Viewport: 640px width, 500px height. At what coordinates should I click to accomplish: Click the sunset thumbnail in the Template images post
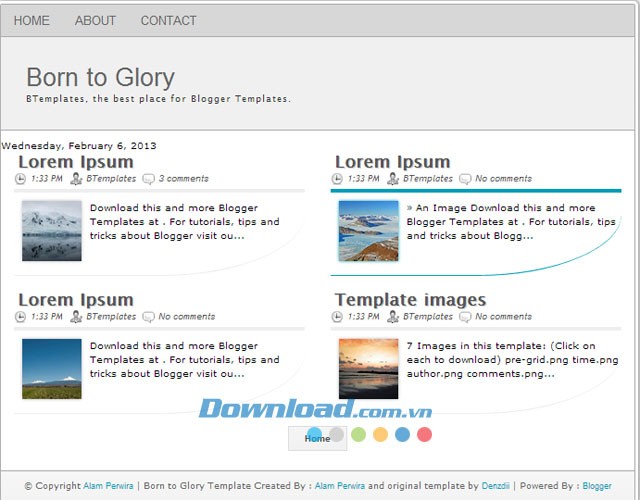368,368
